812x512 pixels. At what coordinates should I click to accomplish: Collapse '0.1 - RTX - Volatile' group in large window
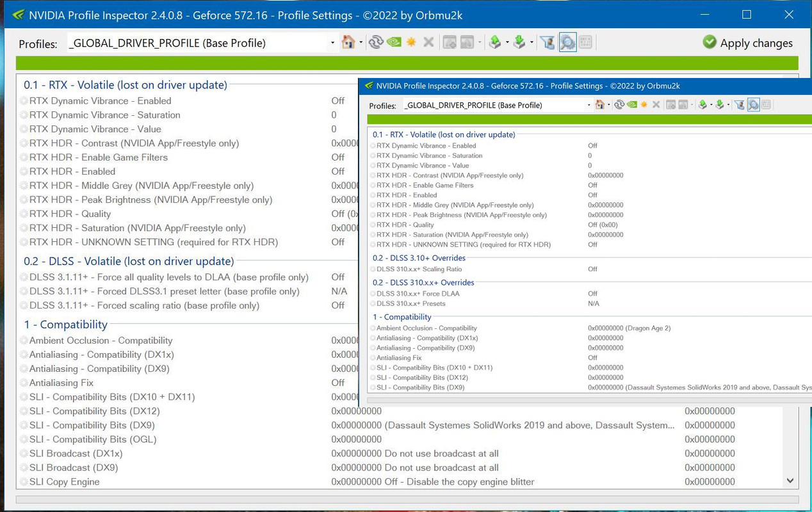point(126,84)
